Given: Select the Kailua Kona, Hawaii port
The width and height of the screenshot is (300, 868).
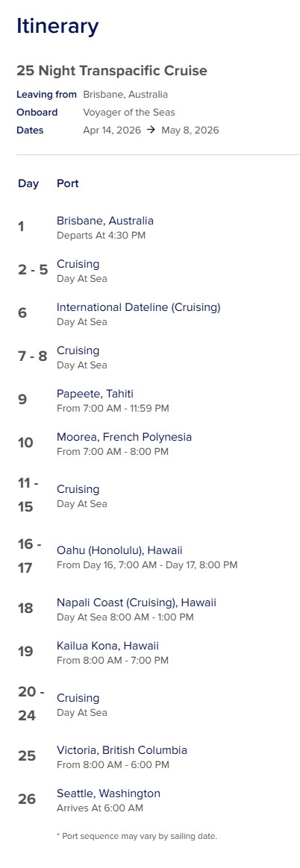Looking at the screenshot, I should pyautogui.click(x=107, y=646).
